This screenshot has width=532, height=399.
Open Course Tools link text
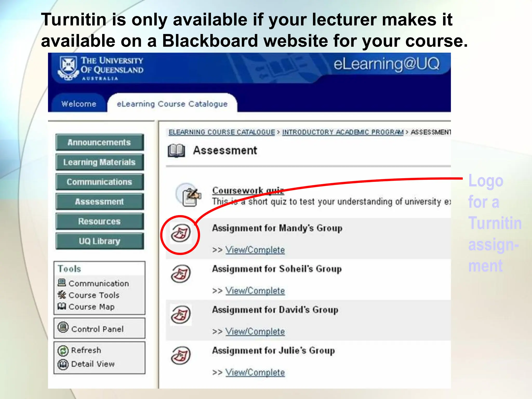point(94,295)
